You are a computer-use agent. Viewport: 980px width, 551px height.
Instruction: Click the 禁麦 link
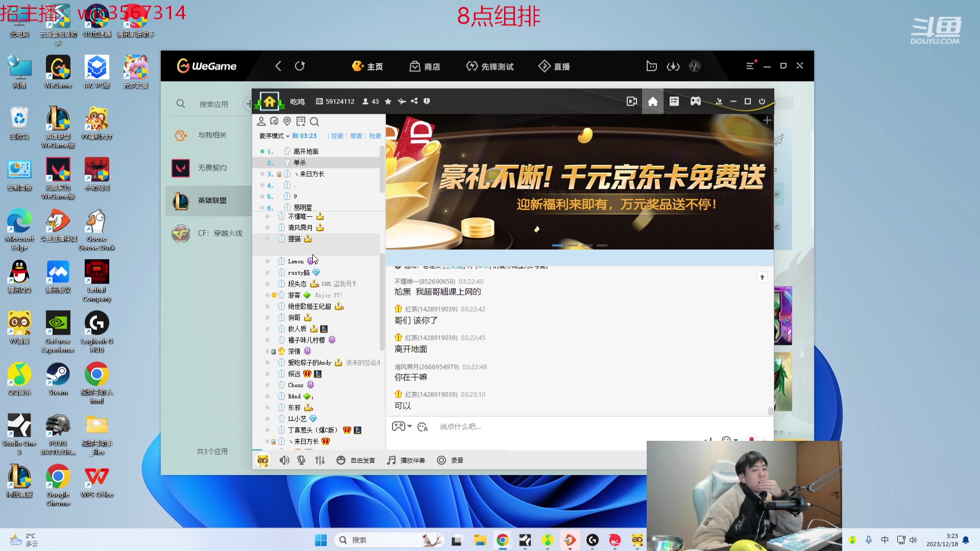[x=356, y=136]
